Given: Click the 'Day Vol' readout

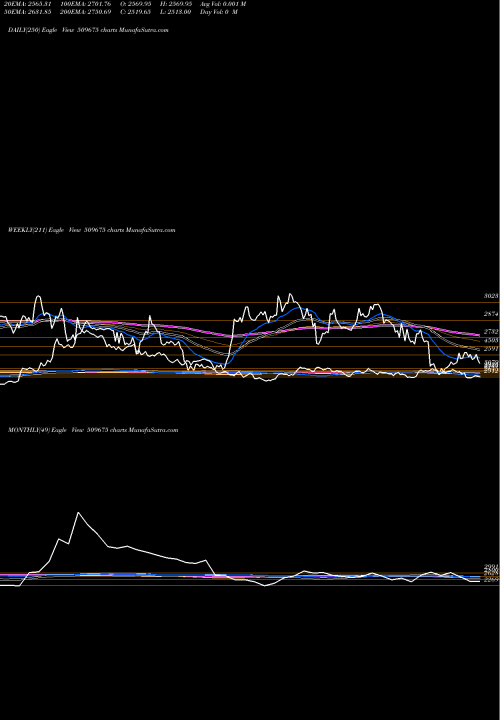Looking at the screenshot, I should click(219, 11).
